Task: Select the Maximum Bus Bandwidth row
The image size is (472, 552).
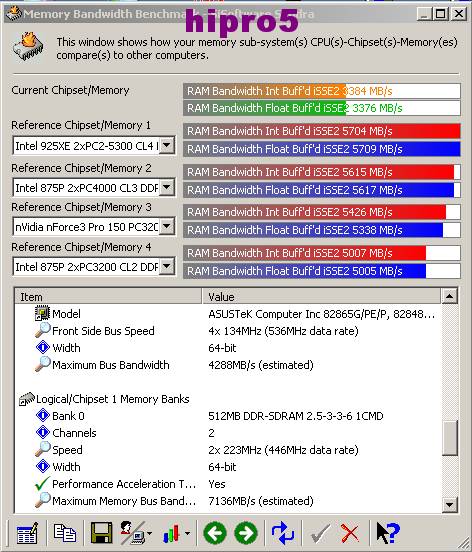Action: [228, 365]
